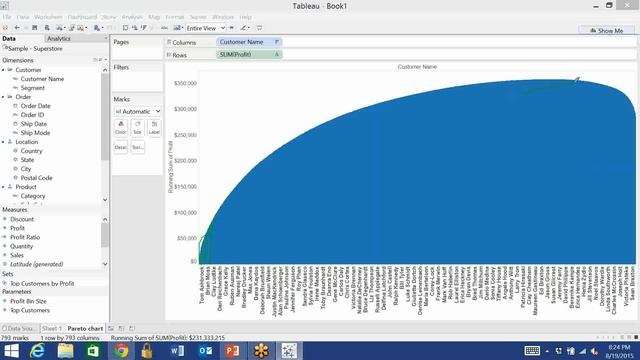Click the Detail button on Marks card
Image resolution: width=640 pixels, height=360 pixels.
121,147
